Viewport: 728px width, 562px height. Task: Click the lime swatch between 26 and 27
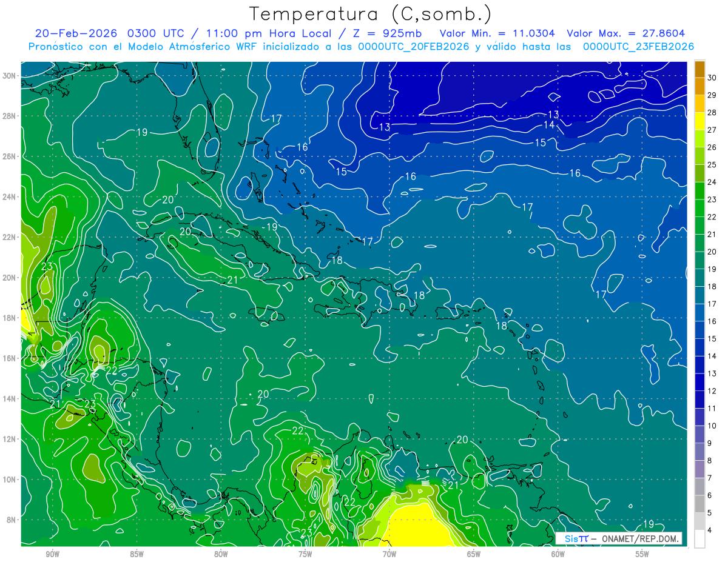pyautogui.click(x=699, y=138)
